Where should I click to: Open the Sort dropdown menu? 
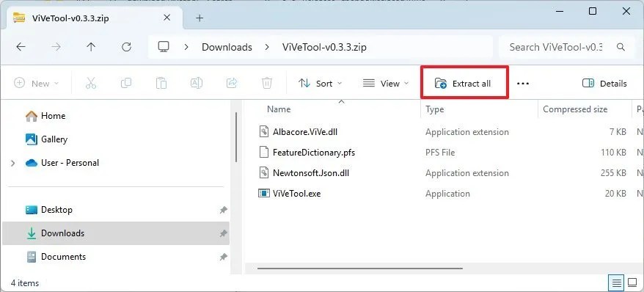click(321, 84)
